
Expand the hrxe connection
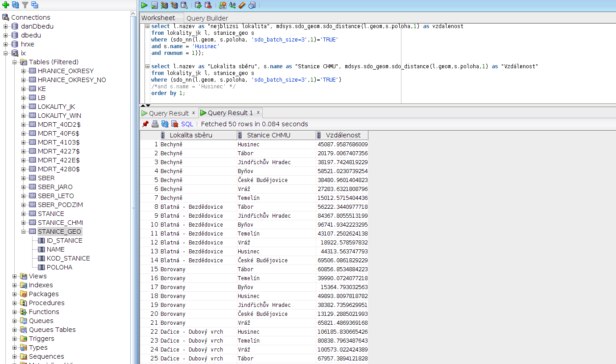(6, 44)
